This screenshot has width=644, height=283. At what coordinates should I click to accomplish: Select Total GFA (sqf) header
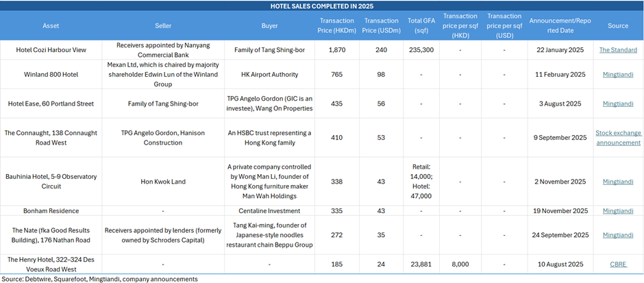[421, 25]
